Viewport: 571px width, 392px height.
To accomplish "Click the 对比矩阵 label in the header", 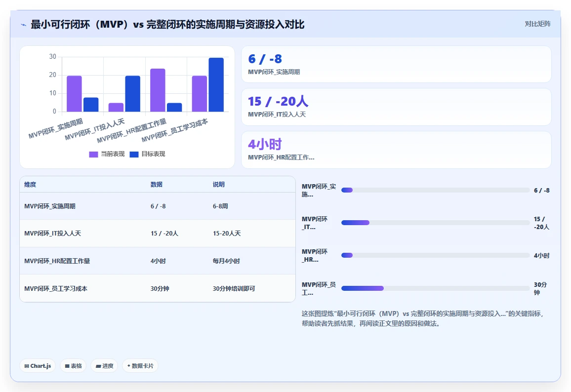I will point(537,24).
